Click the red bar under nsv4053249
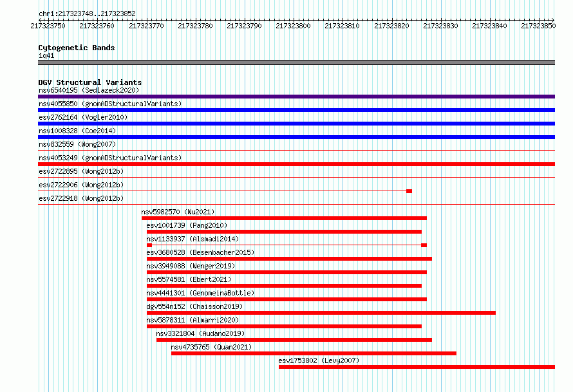Viewport: 573px width, 392px height. click(296, 164)
